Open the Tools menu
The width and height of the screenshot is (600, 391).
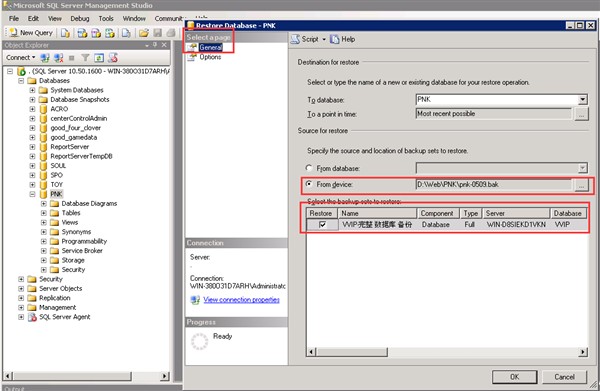106,18
